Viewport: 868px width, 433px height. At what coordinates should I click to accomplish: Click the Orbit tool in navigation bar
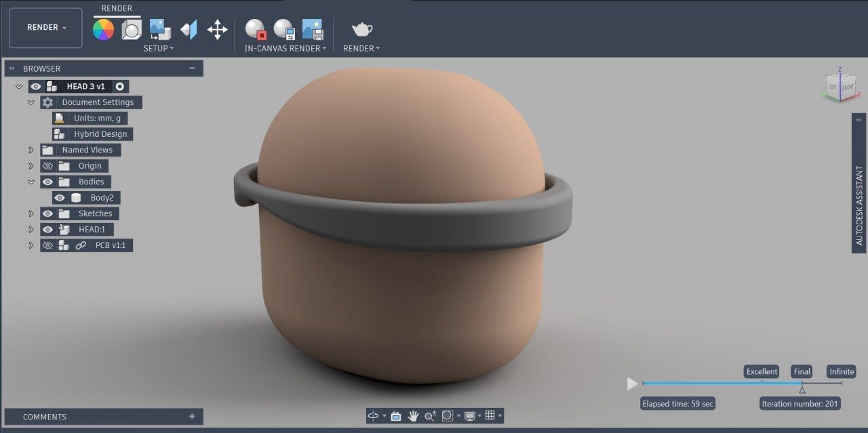(373, 415)
